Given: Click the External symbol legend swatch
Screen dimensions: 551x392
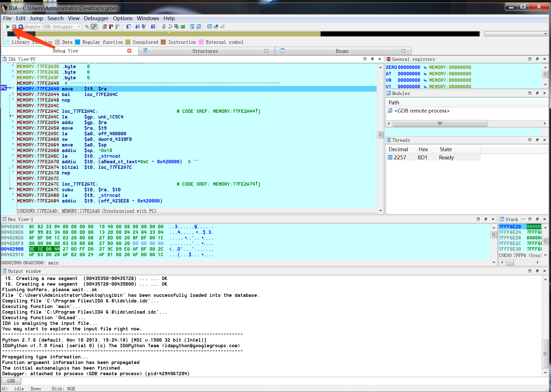Looking at the screenshot, I should tap(201, 42).
